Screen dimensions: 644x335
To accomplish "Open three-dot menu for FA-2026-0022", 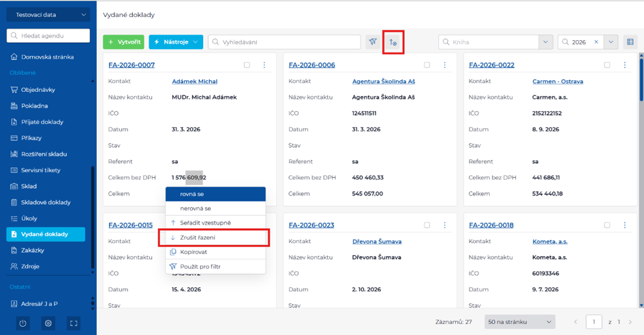I will [x=625, y=65].
